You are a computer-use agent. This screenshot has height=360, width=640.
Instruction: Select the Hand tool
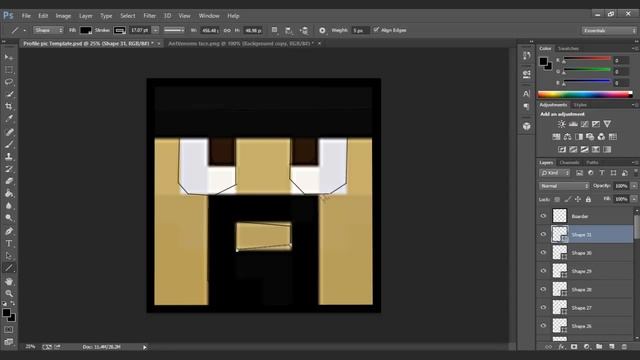click(x=9, y=282)
